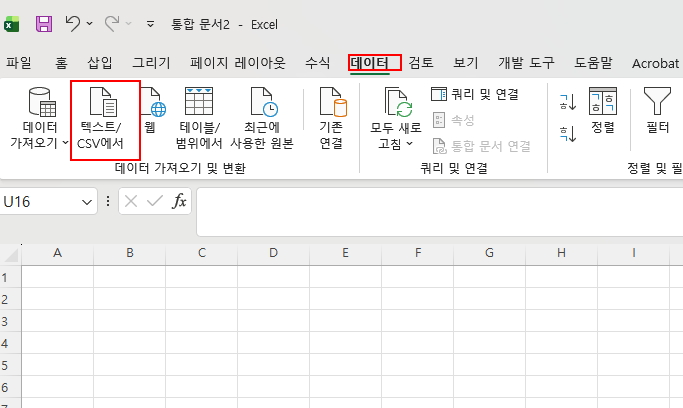Select column C header
The width and height of the screenshot is (683, 408).
(201, 253)
